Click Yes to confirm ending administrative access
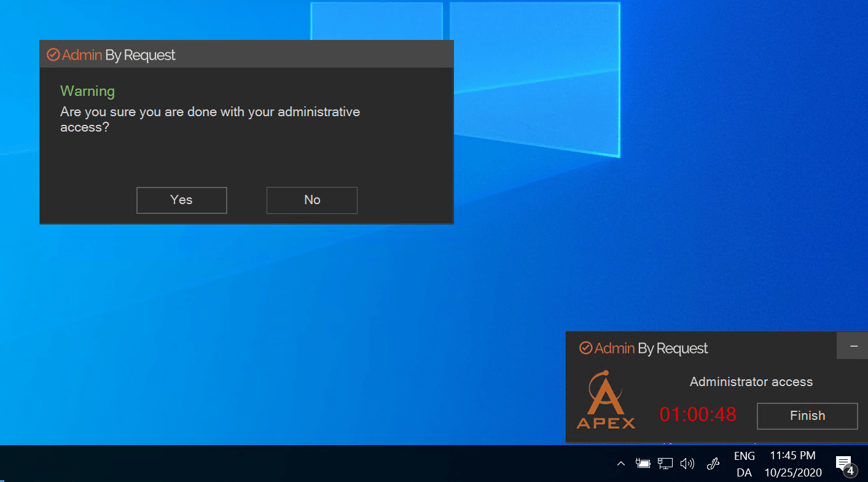The width and height of the screenshot is (868, 482). 181,200
